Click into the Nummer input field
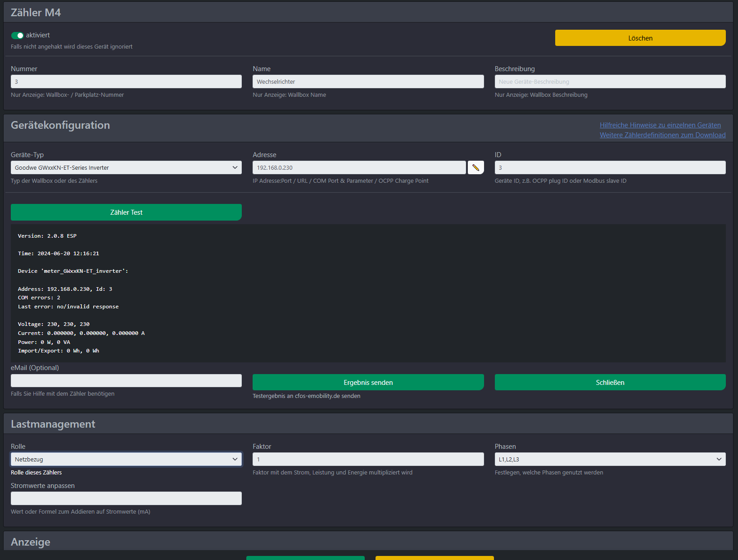This screenshot has height=560, width=738. point(126,81)
